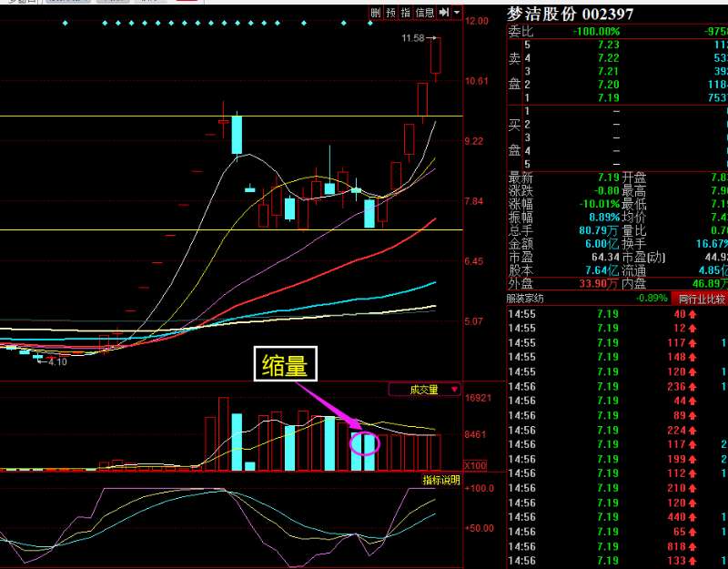Click the 金额 value 6.00亿
Image resolution: width=728 pixels, height=569 pixels.
click(602, 244)
